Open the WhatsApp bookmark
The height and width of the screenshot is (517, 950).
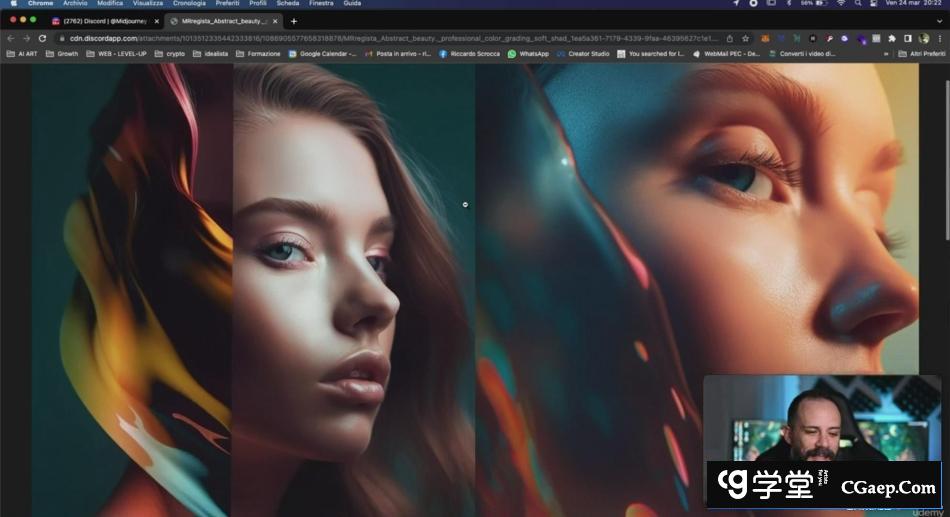tap(528, 54)
